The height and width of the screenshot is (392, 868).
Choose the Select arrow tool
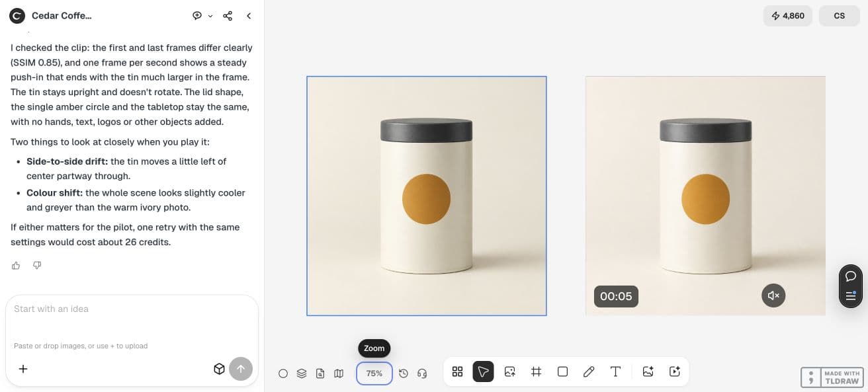point(484,372)
